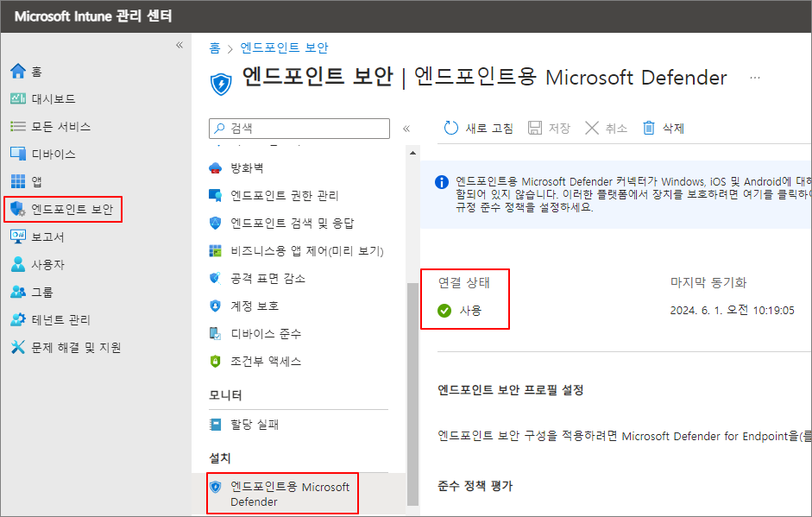Image resolution: width=812 pixels, height=517 pixels.
Task: Click the 방화벽 firewall icon
Action: 216,167
